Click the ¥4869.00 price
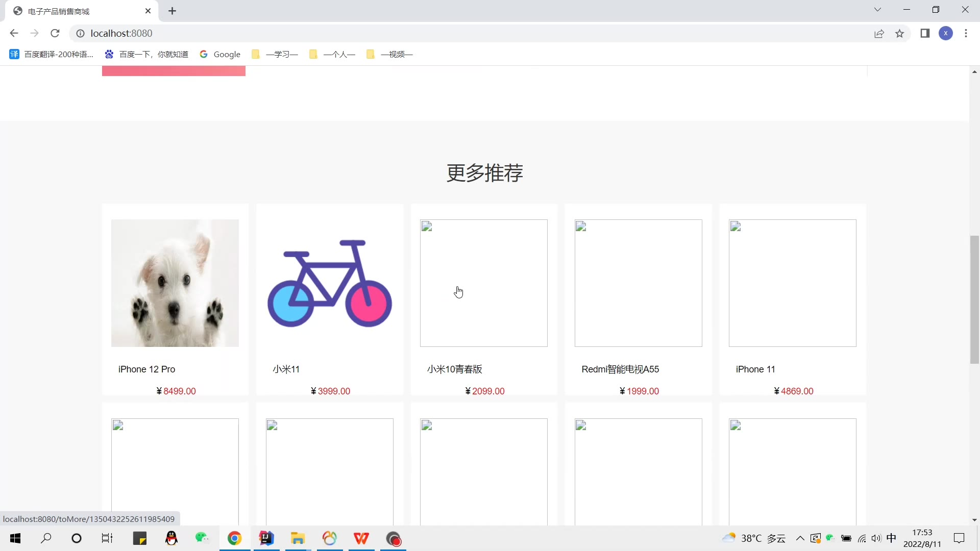This screenshot has width=980, height=551. [794, 391]
